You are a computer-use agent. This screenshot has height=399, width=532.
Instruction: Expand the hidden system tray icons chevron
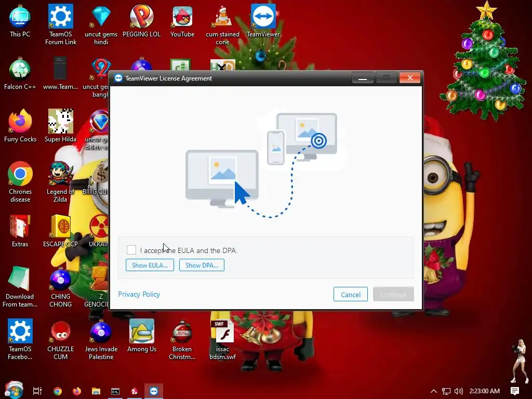point(434,391)
